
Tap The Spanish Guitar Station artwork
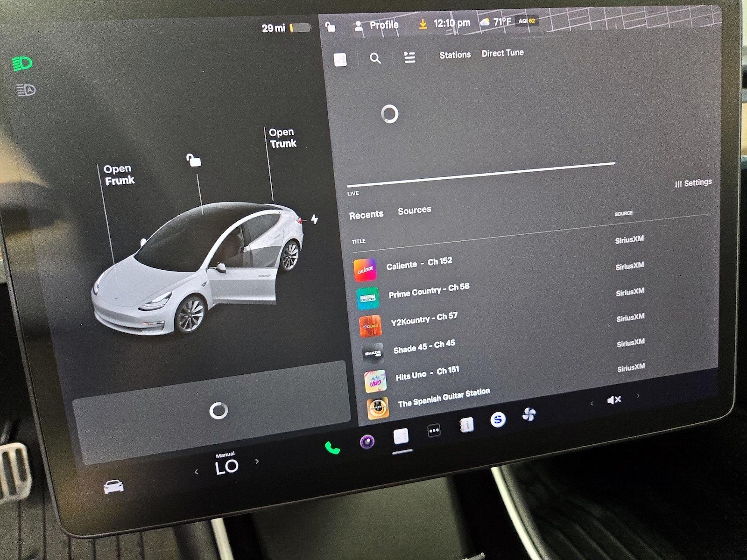coord(378,408)
